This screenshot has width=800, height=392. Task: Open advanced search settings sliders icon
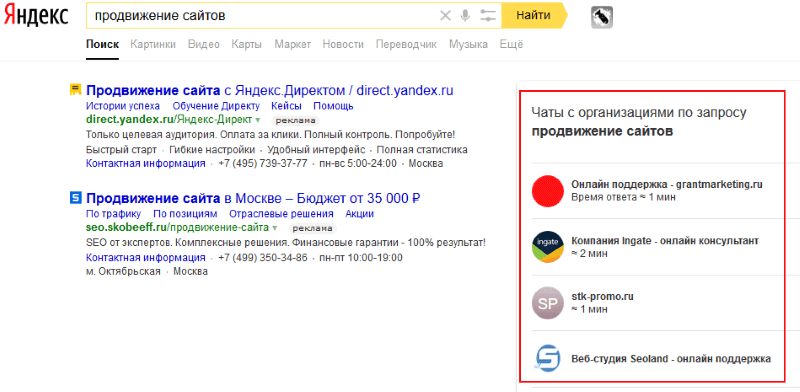[x=488, y=16]
